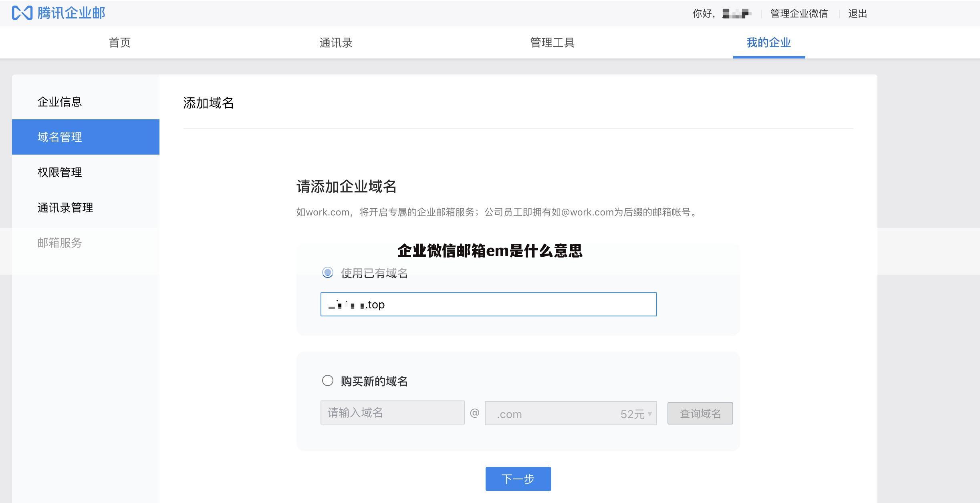The height and width of the screenshot is (503, 980).
Task: Select 域名管理 in the sidebar
Action: click(x=86, y=137)
